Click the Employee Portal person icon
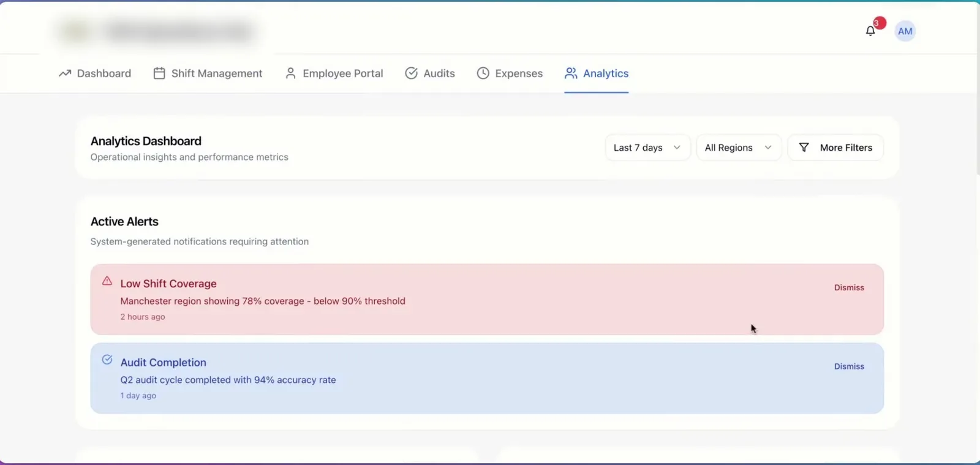Viewport: 980px width, 465px height. [x=291, y=74]
